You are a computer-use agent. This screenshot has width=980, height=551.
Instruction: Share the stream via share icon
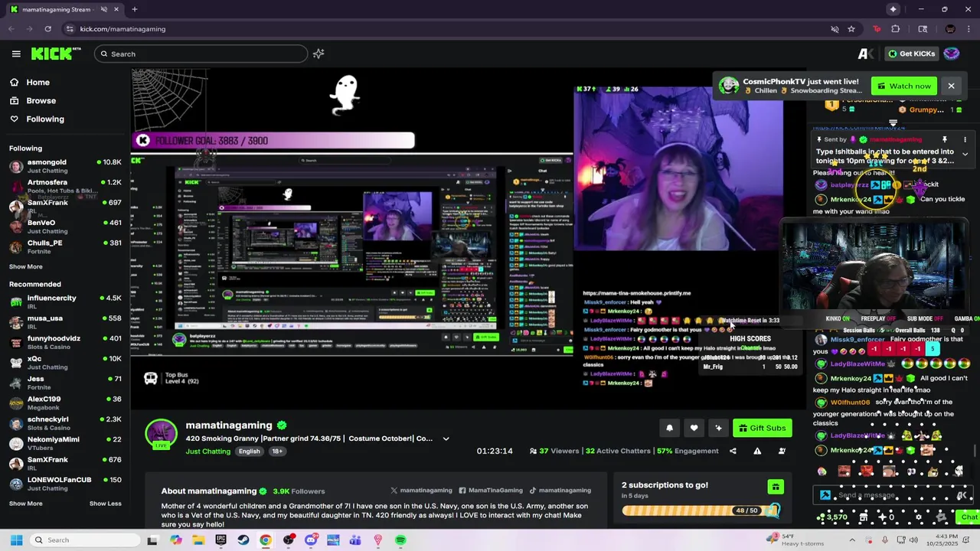tap(733, 451)
